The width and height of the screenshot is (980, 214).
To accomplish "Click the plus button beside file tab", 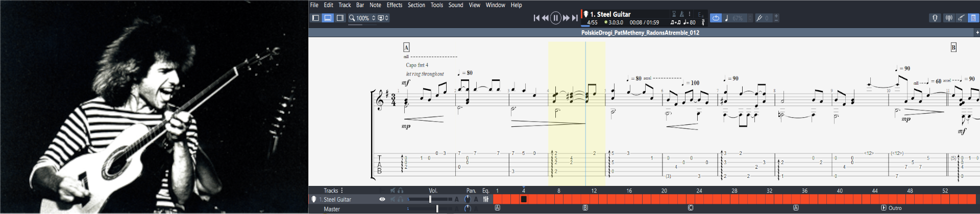I will (x=977, y=33).
